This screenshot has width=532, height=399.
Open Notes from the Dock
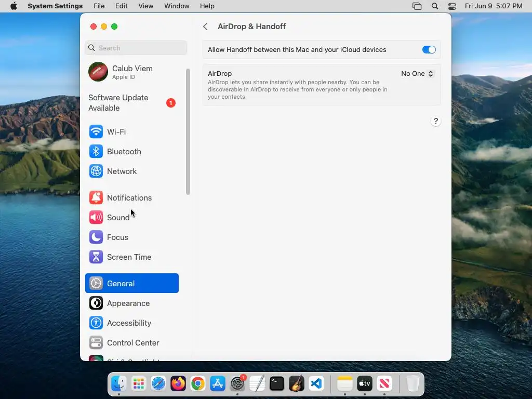[x=345, y=384]
